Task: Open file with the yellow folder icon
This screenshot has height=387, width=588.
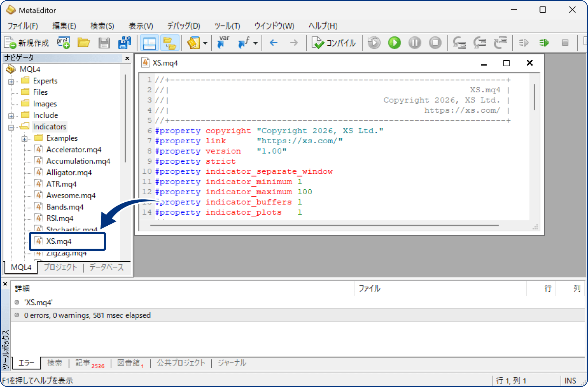Action: (84, 43)
